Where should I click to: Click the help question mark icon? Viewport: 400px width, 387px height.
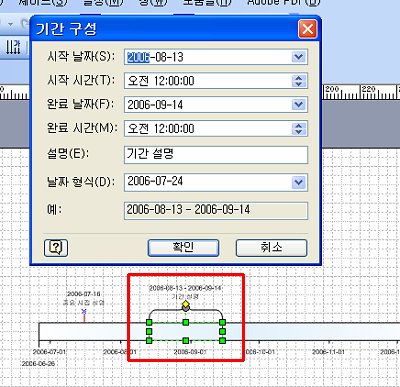[56, 248]
